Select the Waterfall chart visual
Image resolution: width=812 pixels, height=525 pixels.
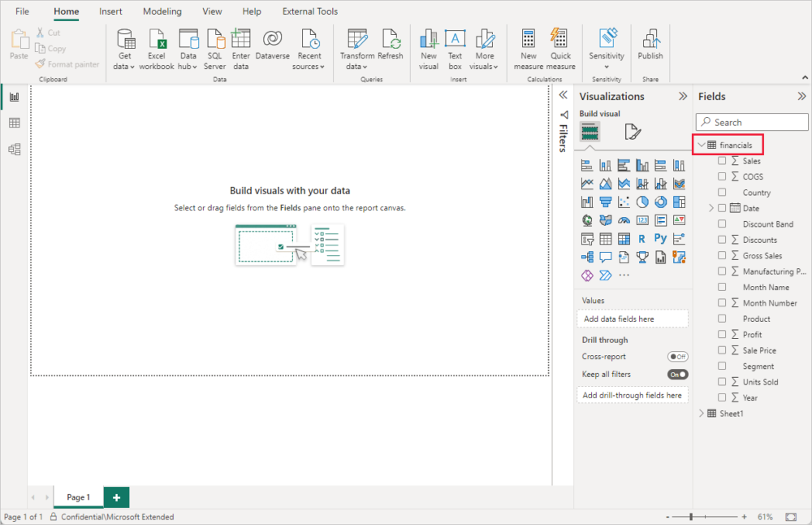point(586,202)
